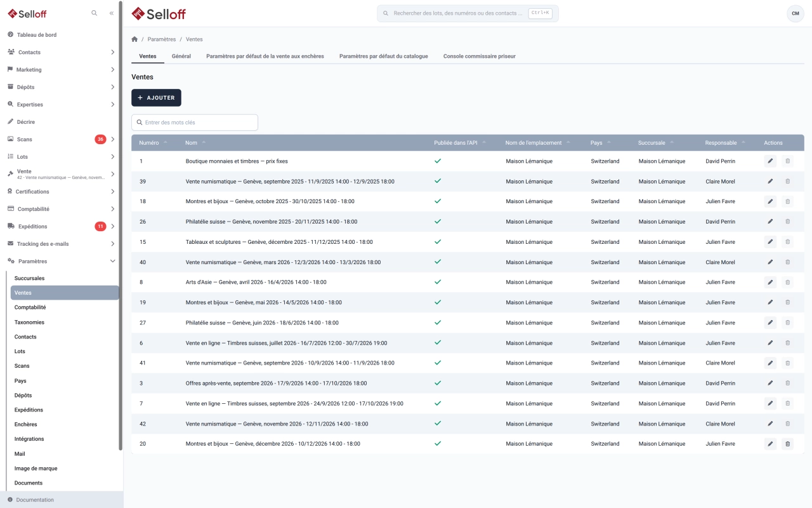
Task: Expand the Marketing sidebar section
Action: 60,70
